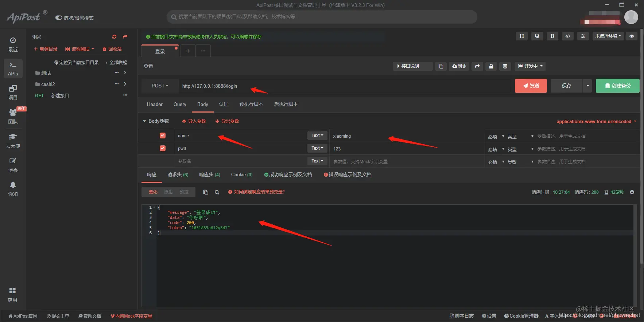Open the Text type dropdown for name
This screenshot has width=644, height=322.
click(x=317, y=136)
